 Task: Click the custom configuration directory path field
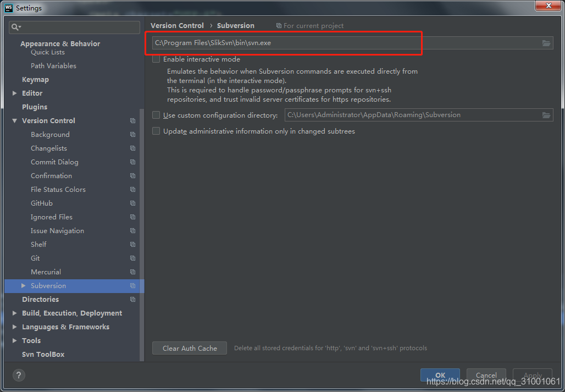pos(419,115)
